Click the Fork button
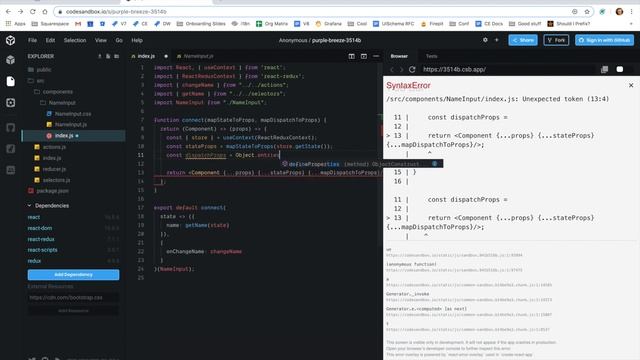The image size is (640, 360). pyautogui.click(x=556, y=40)
